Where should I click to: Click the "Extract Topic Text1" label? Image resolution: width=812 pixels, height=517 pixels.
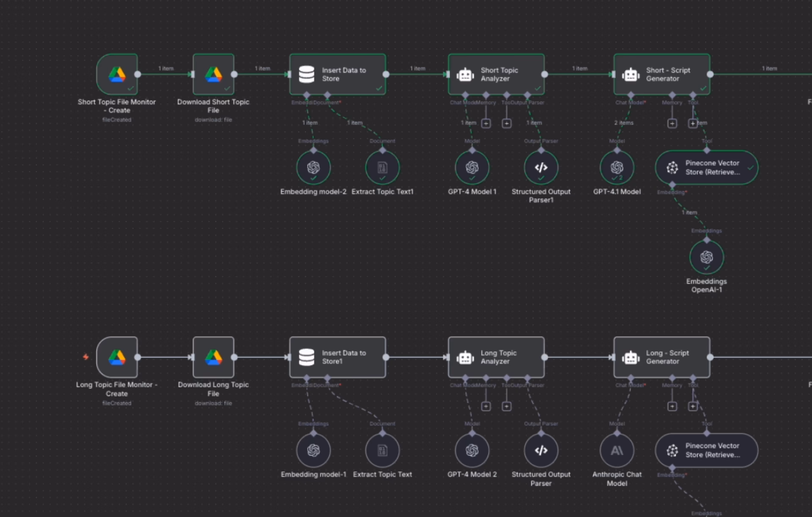pos(382,192)
